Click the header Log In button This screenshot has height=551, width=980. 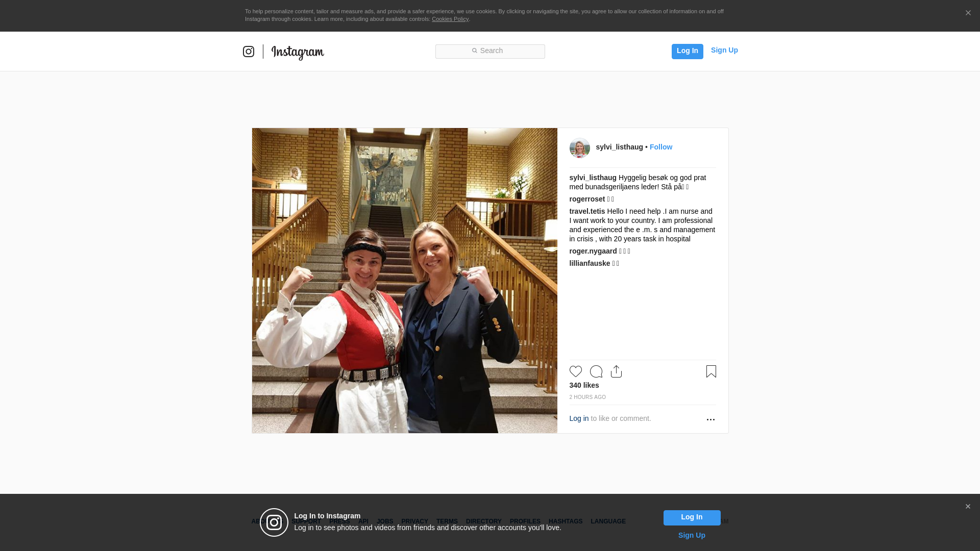(x=687, y=52)
